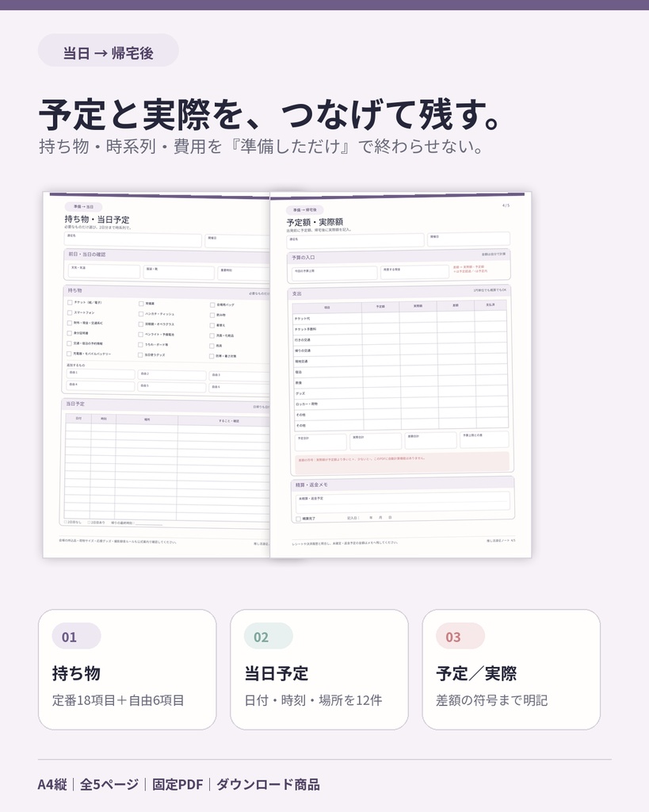
Task: Tick the 精算完了 checkbox on right page
Action: [298, 519]
